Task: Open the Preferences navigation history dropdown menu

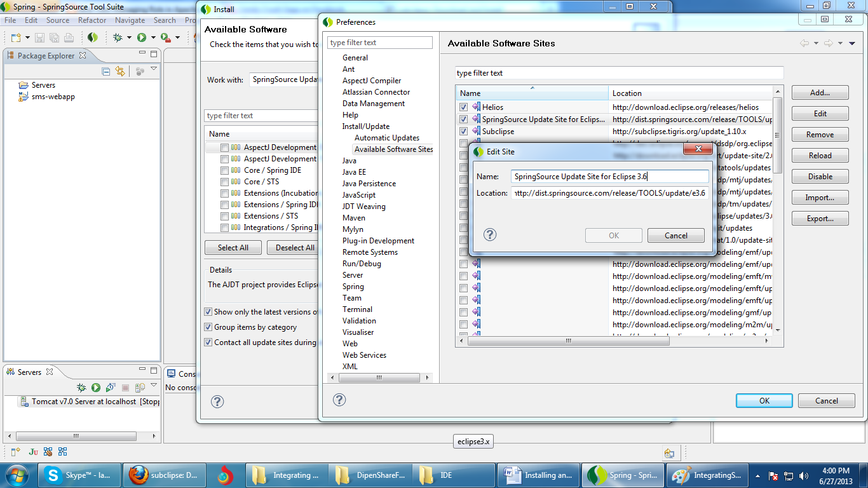Action: [852, 43]
